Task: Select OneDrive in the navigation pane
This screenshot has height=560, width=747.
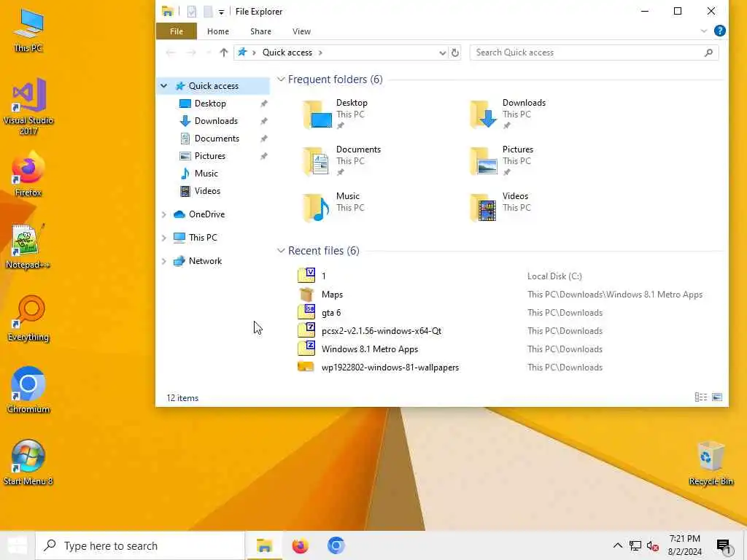Action: click(x=206, y=214)
